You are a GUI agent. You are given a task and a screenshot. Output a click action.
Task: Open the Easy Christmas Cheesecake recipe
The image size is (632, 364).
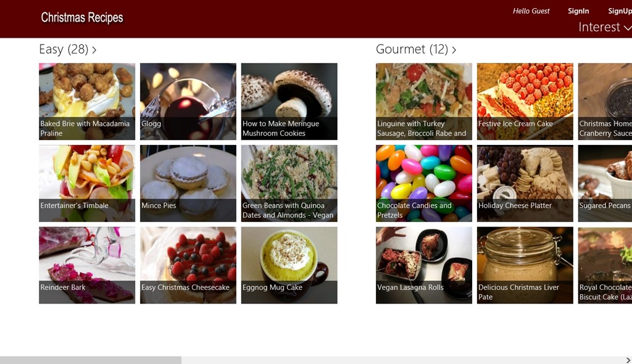pyautogui.click(x=188, y=265)
